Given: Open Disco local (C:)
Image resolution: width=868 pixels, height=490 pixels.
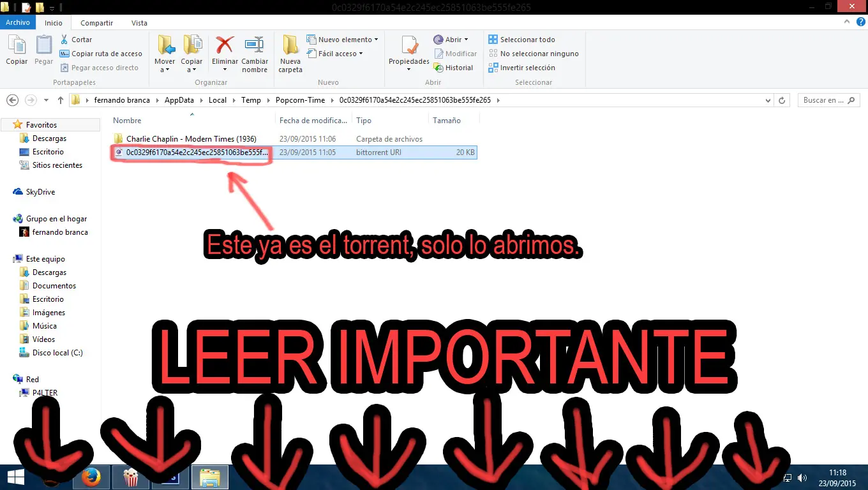Looking at the screenshot, I should (x=57, y=353).
